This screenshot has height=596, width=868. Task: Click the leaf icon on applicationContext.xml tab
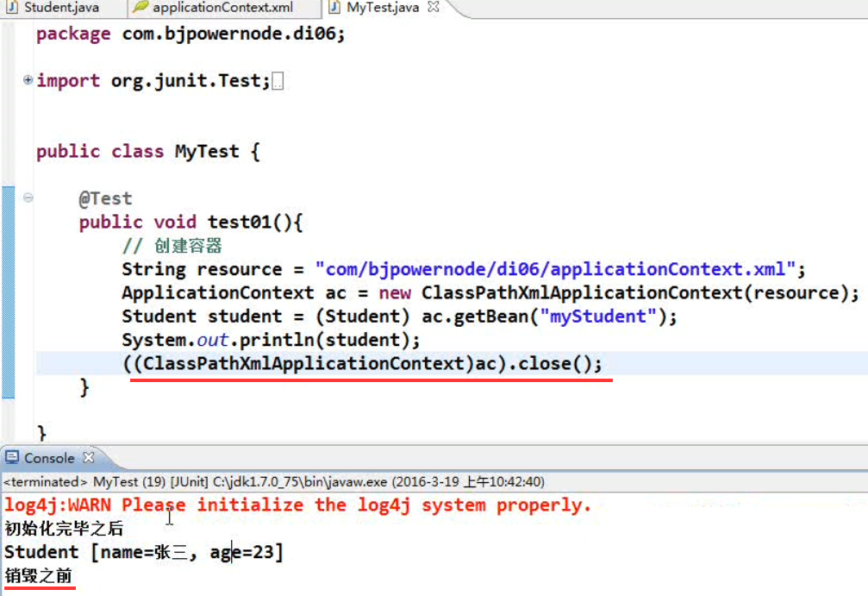pyautogui.click(x=141, y=7)
